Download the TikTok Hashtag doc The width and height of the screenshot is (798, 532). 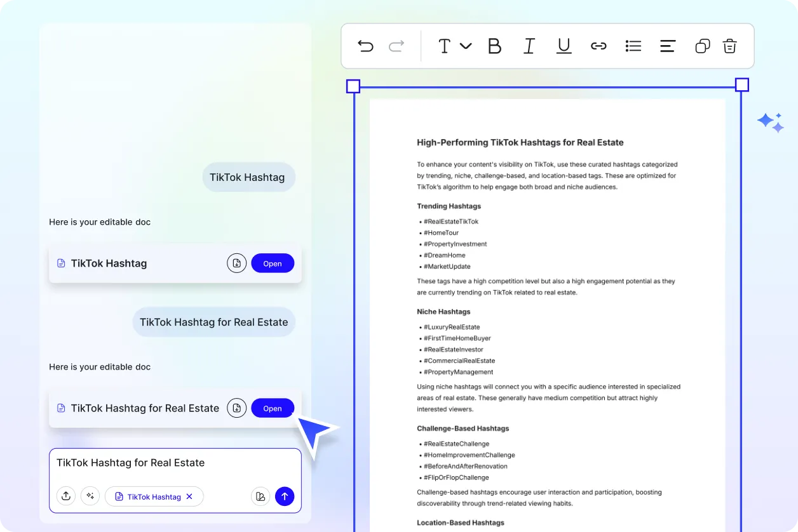[x=236, y=263]
